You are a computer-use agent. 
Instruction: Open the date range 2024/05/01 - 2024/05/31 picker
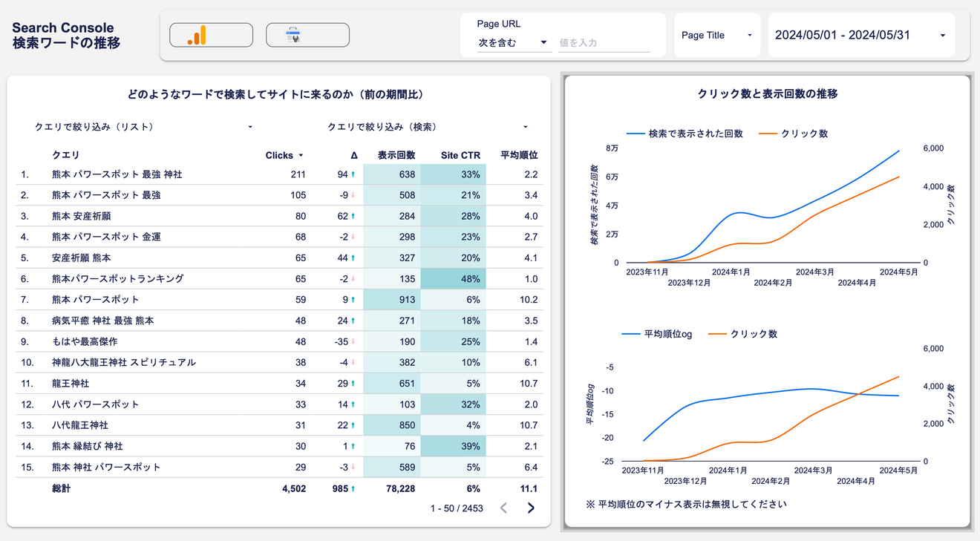(x=861, y=35)
